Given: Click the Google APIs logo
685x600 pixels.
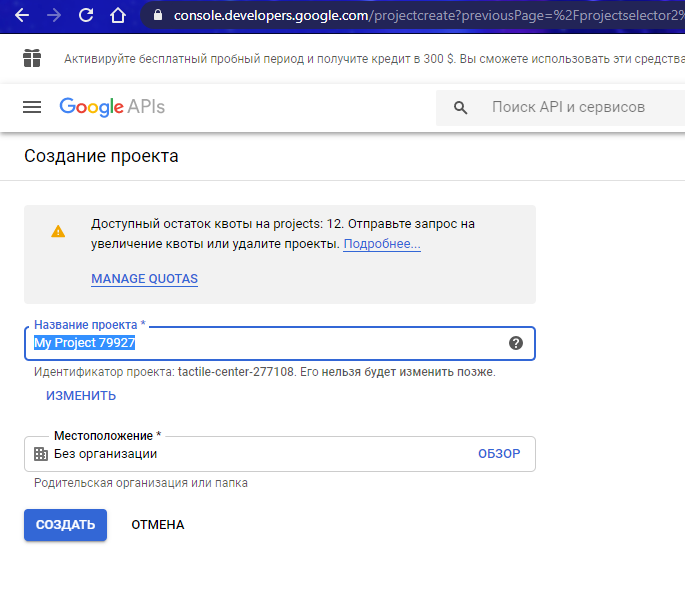Looking at the screenshot, I should coord(112,107).
